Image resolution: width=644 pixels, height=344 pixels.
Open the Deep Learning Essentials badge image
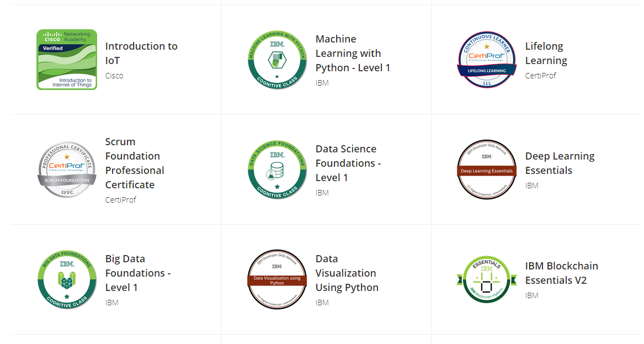coord(487,170)
